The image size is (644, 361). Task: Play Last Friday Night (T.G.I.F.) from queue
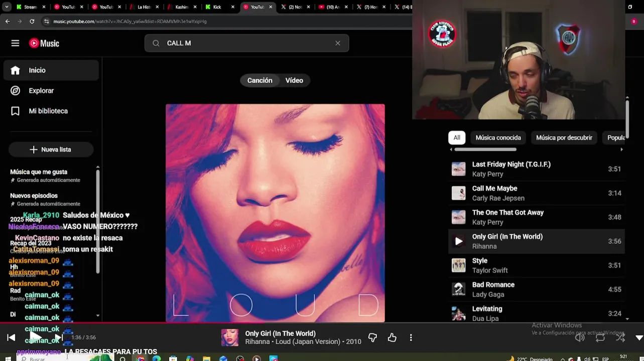[536, 169]
